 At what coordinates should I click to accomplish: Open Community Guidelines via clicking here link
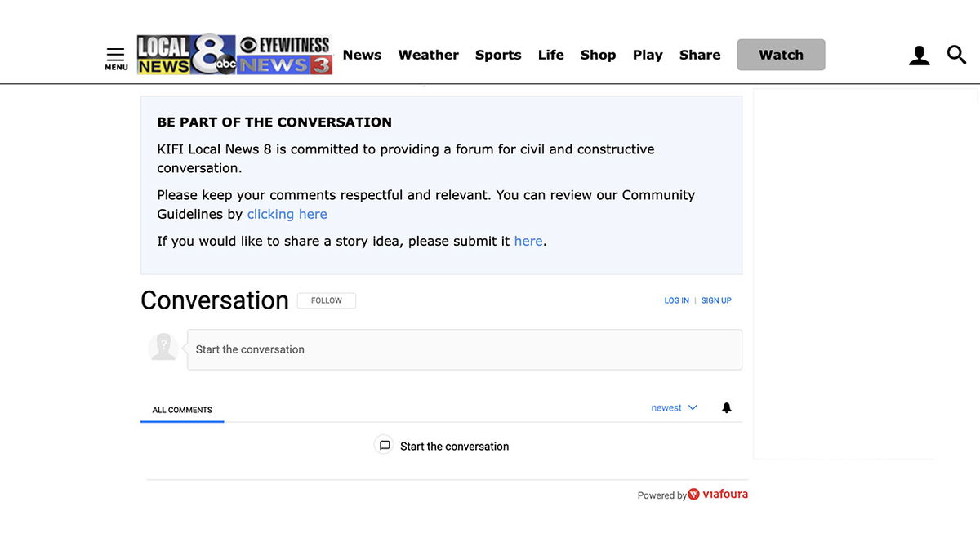pyautogui.click(x=287, y=214)
